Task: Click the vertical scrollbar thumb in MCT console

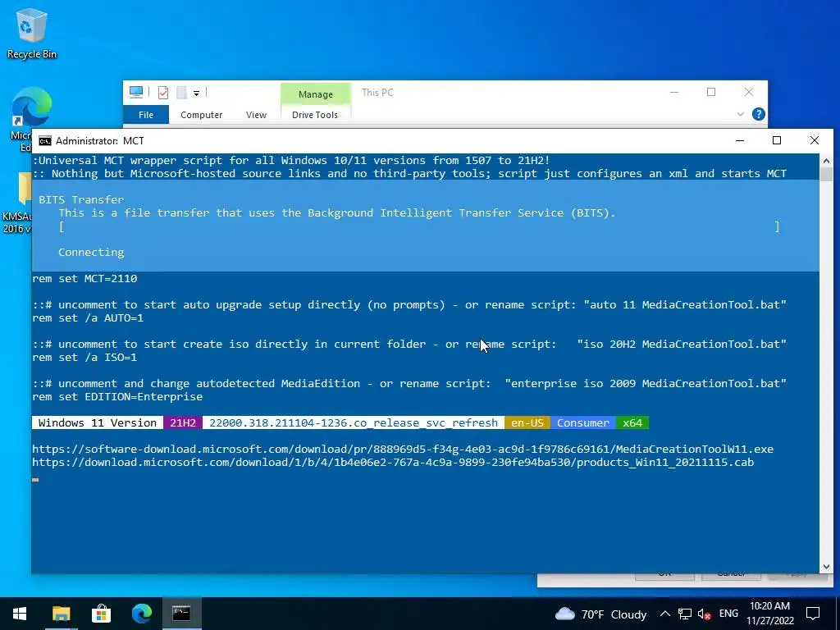Action: (826, 175)
